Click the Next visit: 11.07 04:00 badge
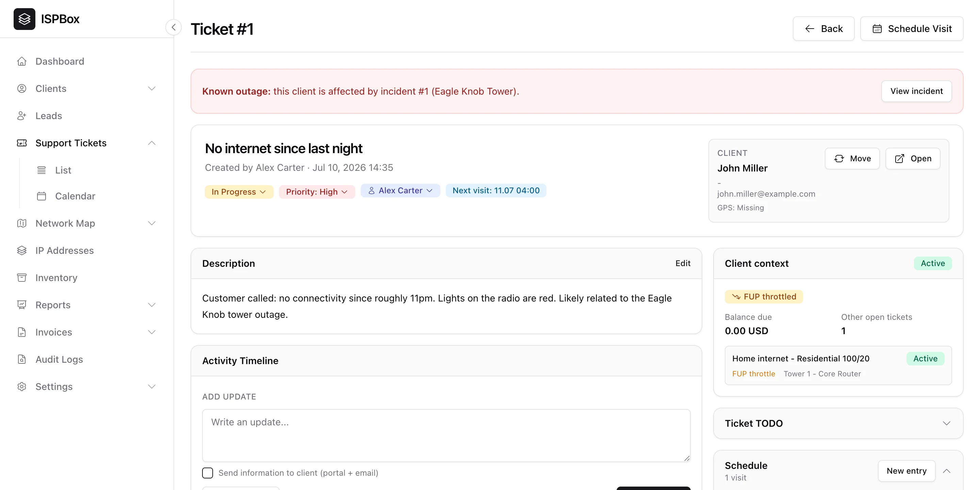The width and height of the screenshot is (980, 490). tap(496, 191)
